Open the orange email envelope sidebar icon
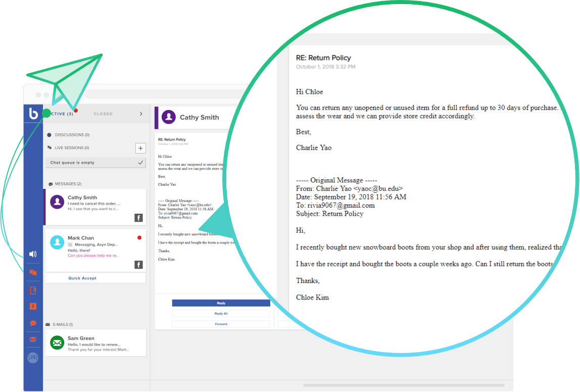 (33, 339)
